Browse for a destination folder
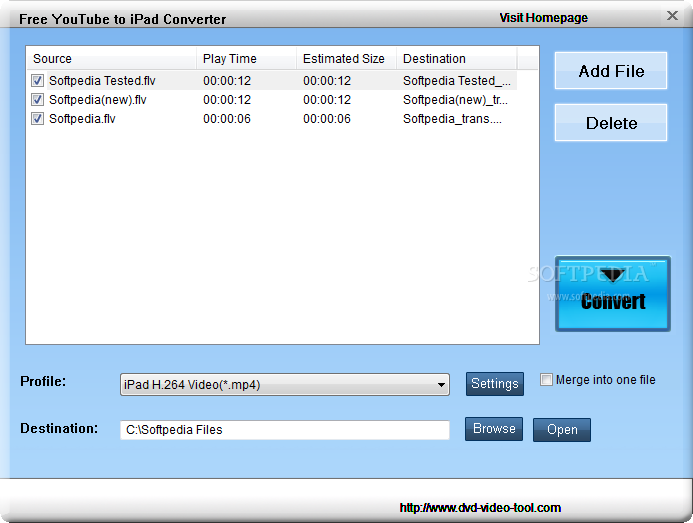 (494, 429)
